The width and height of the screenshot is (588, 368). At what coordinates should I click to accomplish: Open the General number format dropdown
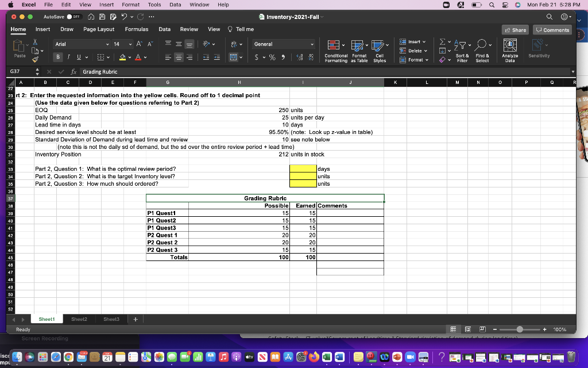click(x=283, y=44)
